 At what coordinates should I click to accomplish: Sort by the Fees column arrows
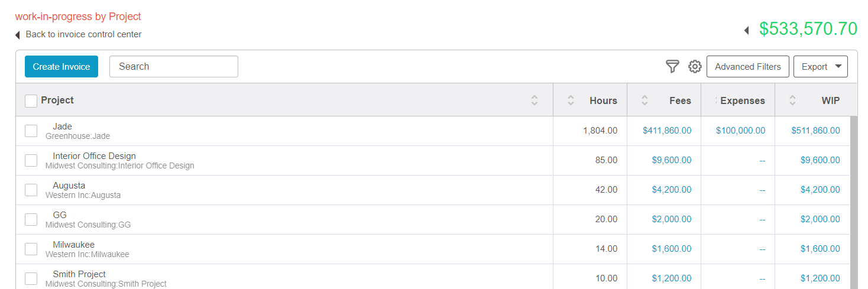click(x=644, y=100)
